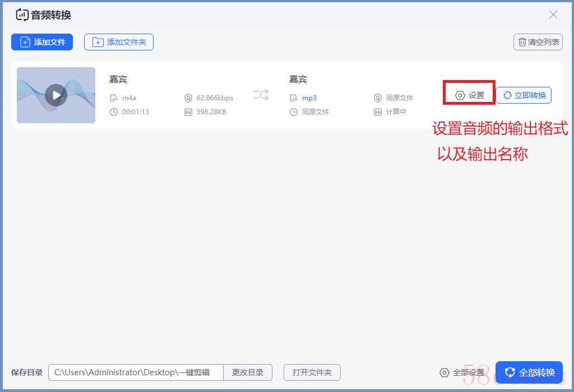Click the source duration clock icon

114,112
